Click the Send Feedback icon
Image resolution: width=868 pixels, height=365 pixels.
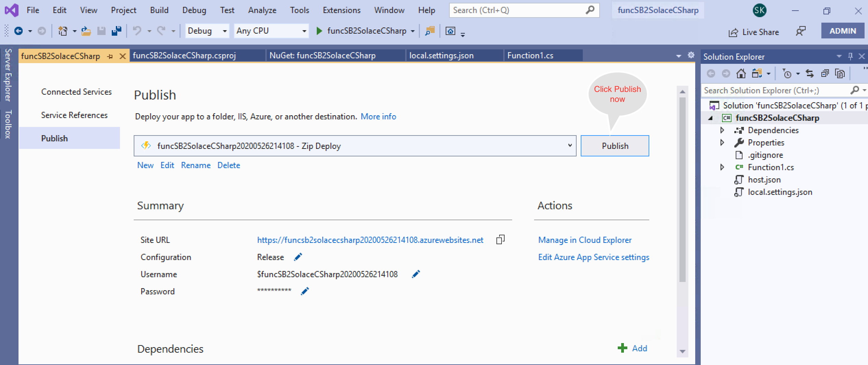click(x=800, y=32)
